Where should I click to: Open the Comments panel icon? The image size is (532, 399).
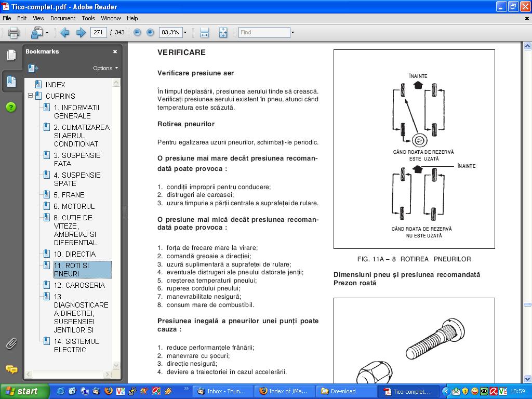click(11, 369)
